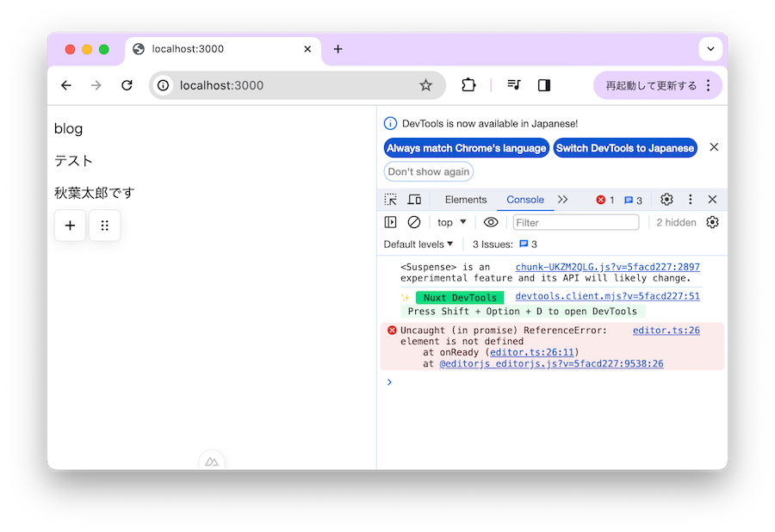The height and width of the screenshot is (532, 775).
Task: Clear the console with the clear icon
Action: point(414,222)
